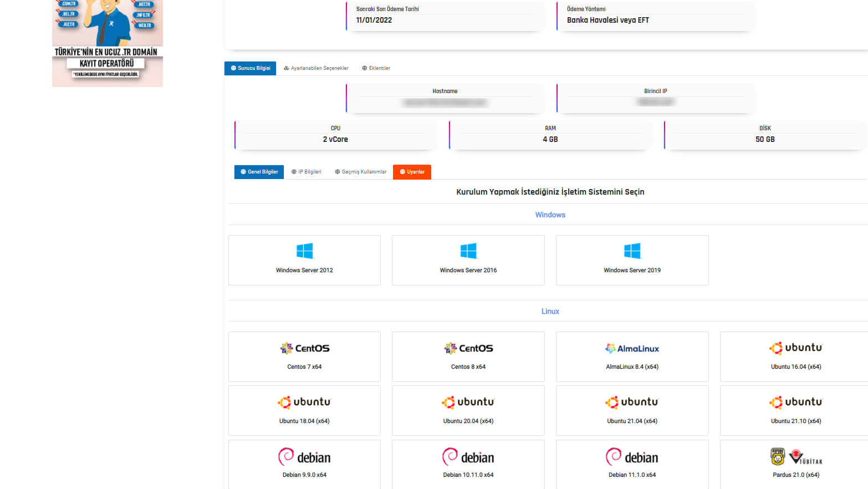Click Ubuntu 21.04 (x64) text label
The image size is (868, 489).
click(x=632, y=421)
